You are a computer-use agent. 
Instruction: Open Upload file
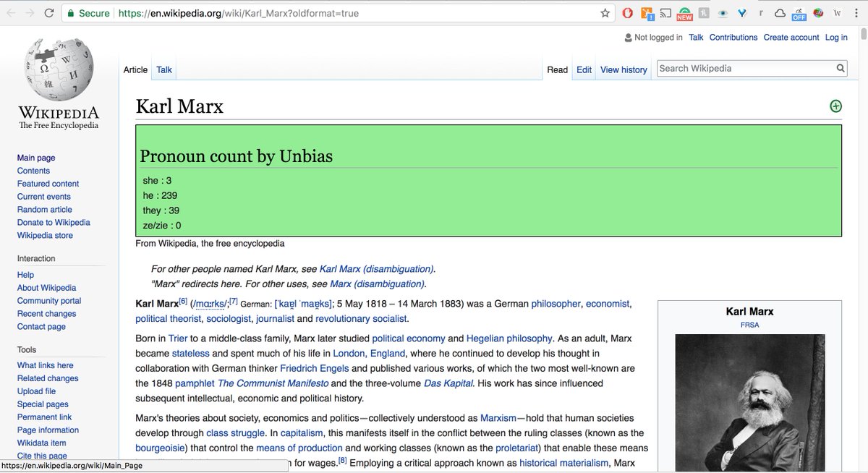click(36, 391)
